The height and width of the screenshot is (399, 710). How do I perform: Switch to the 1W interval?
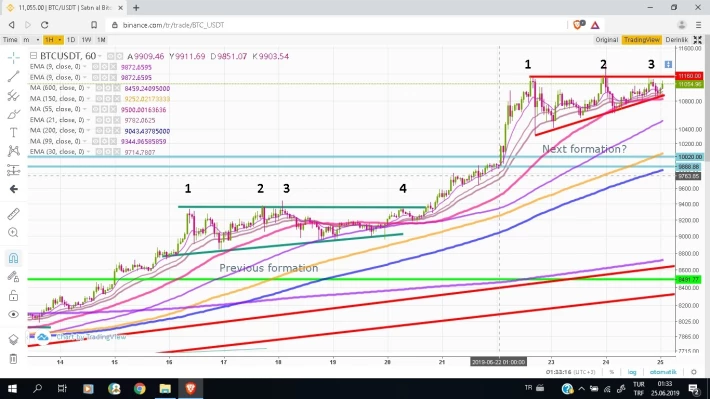[86, 40]
